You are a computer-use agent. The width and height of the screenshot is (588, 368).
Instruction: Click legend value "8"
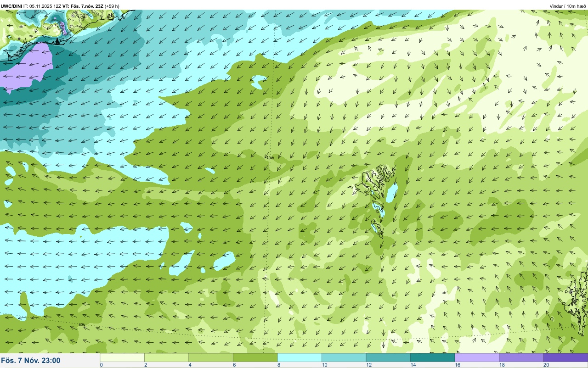pos(278,365)
